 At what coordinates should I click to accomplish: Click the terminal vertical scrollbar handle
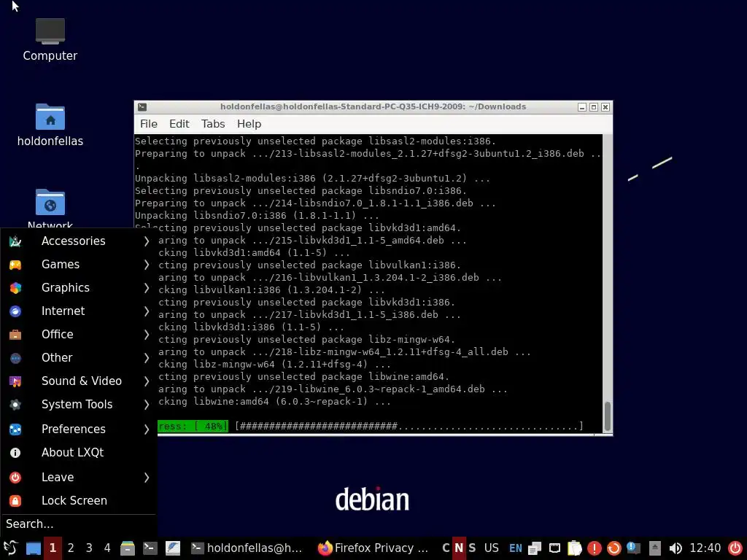[608, 416]
